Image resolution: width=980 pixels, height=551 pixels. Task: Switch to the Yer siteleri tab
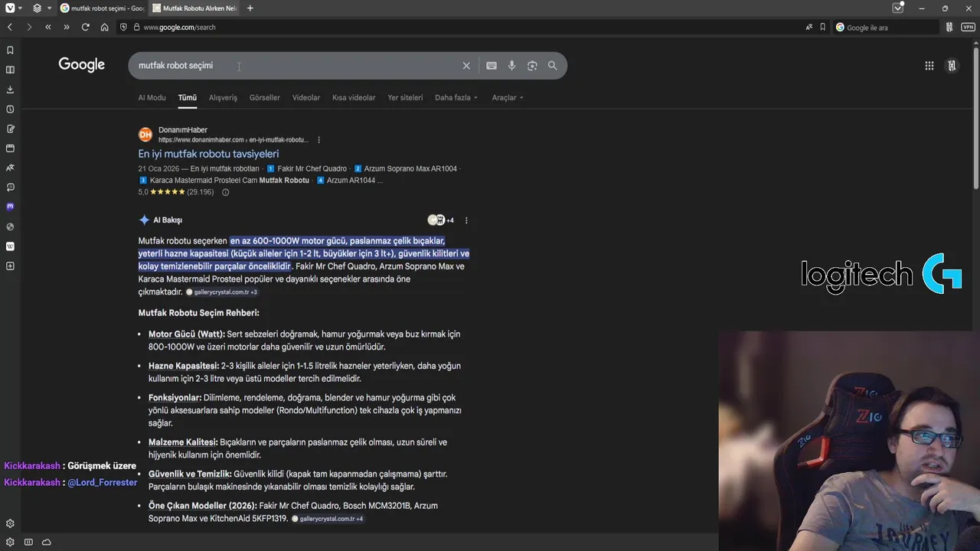405,98
